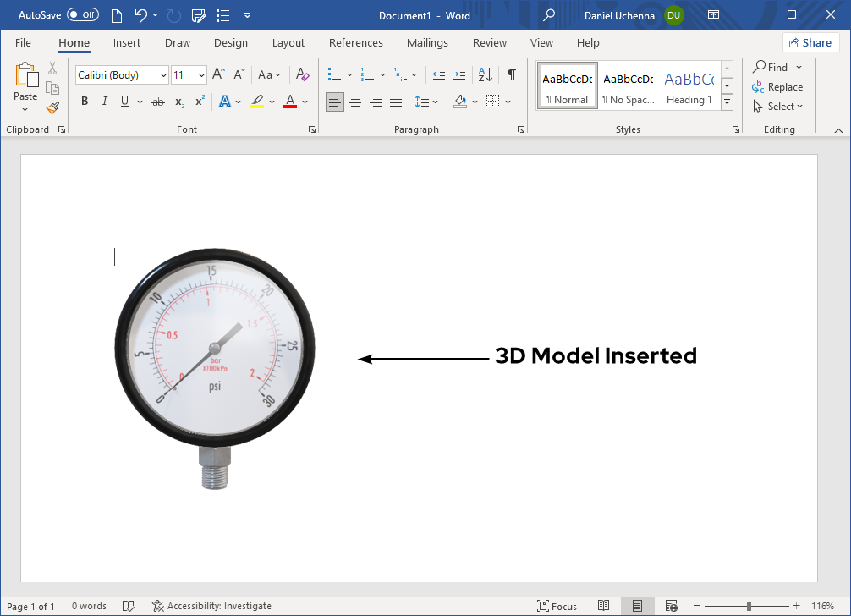Switch to the Insert tab
This screenshot has height=616, width=851.
(x=127, y=42)
